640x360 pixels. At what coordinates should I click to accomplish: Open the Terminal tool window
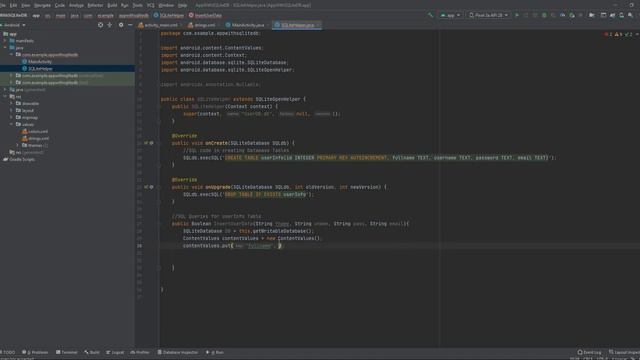coord(67,352)
